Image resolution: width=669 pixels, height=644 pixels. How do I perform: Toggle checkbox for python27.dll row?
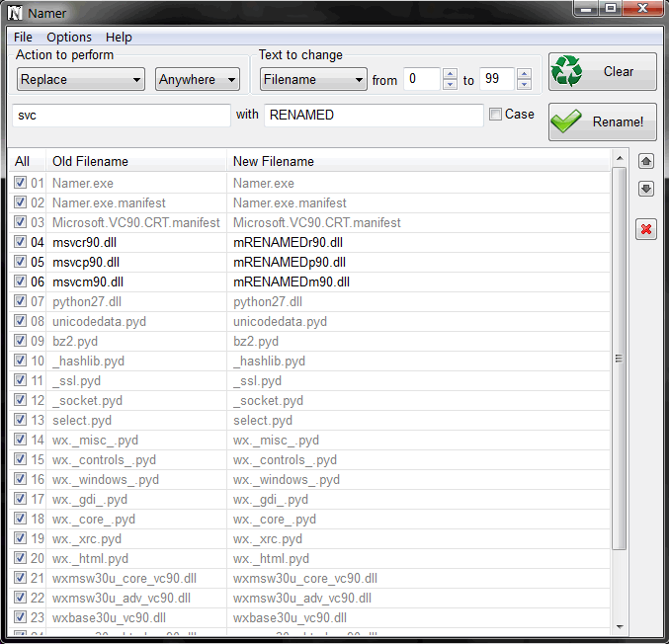click(21, 301)
